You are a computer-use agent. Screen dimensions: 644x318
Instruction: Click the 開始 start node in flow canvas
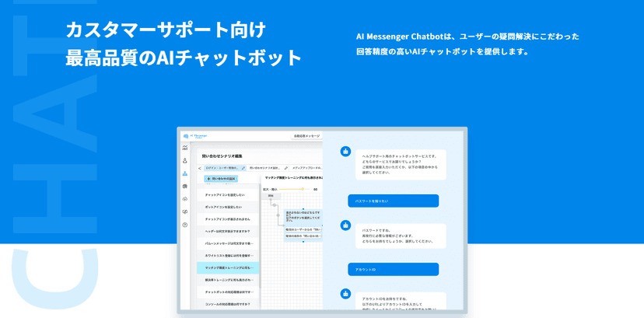point(271,196)
